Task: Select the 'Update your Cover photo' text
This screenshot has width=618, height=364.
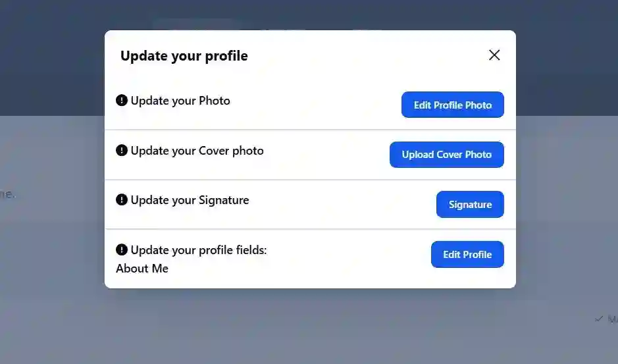Action: (x=197, y=151)
